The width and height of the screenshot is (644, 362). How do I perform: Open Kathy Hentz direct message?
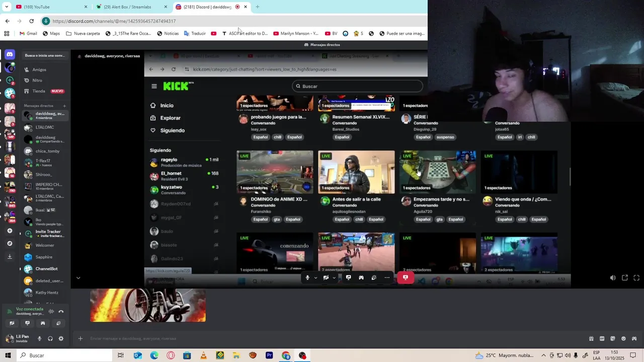click(x=44, y=293)
